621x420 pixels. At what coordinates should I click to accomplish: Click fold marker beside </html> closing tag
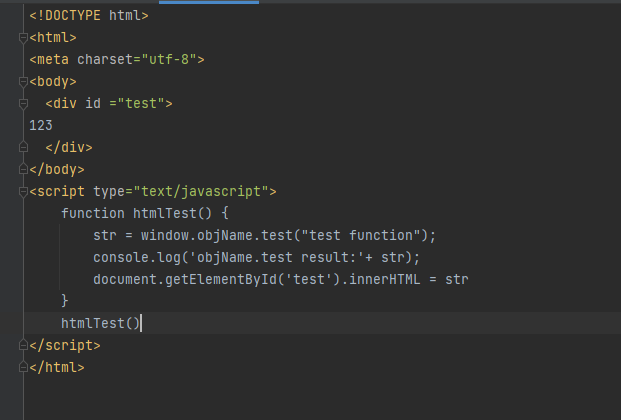tap(23, 368)
